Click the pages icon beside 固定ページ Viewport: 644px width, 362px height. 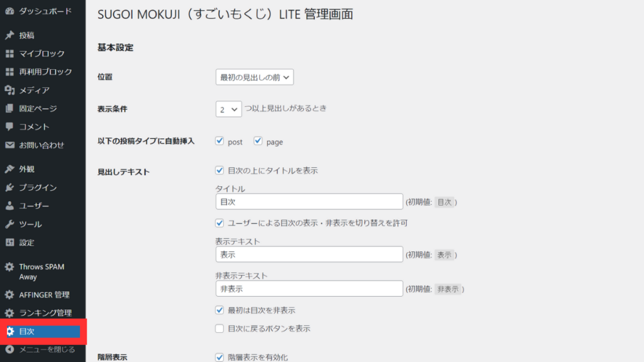pyautogui.click(x=9, y=108)
